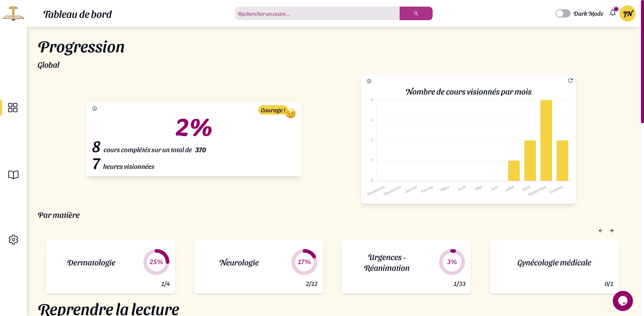This screenshot has height=316, width=644.
Task: Show next subjects with right arrow
Action: click(611, 231)
